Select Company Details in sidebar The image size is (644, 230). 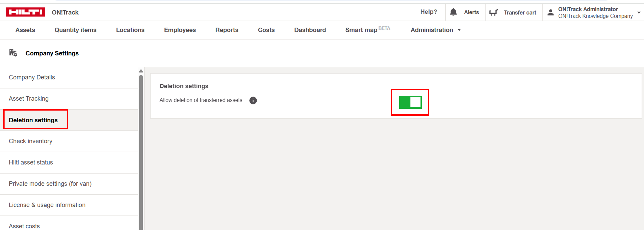coord(32,77)
